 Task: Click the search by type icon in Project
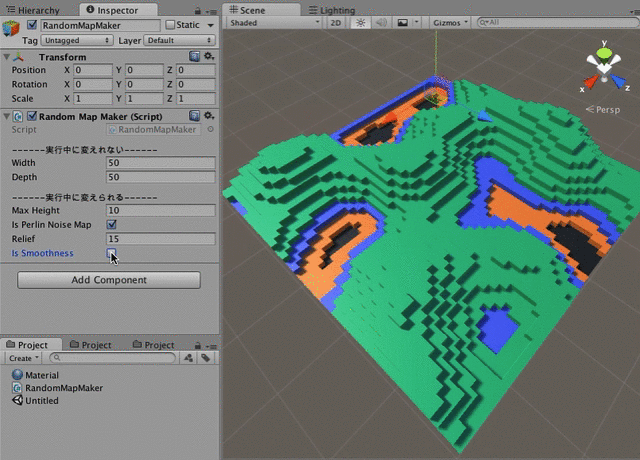pos(188,358)
